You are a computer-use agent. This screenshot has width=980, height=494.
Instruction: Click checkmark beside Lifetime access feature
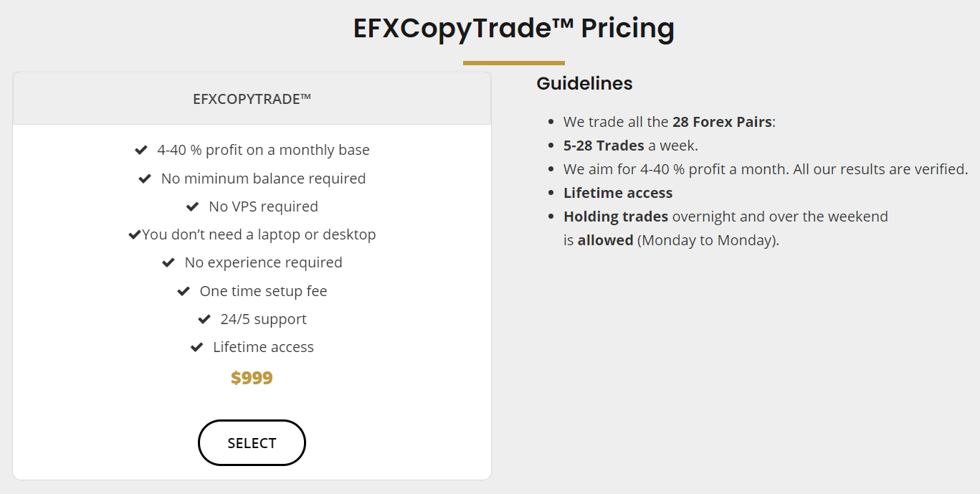196,347
